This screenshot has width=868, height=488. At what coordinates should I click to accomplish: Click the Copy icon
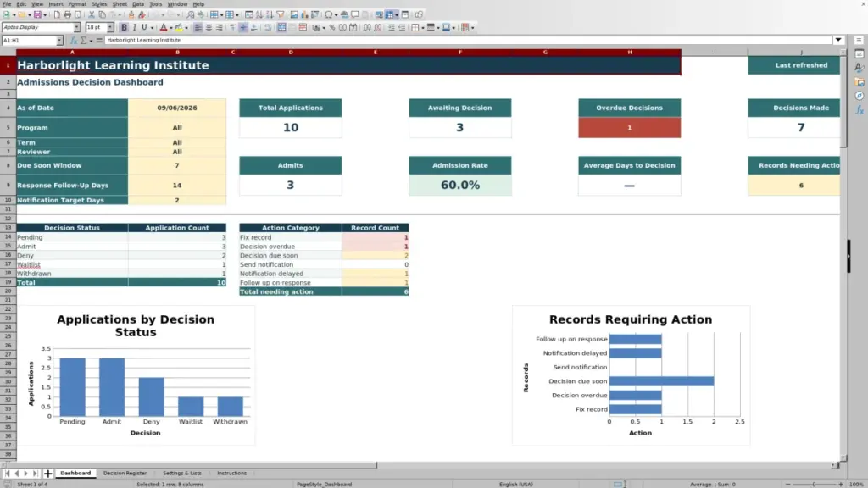click(x=103, y=14)
